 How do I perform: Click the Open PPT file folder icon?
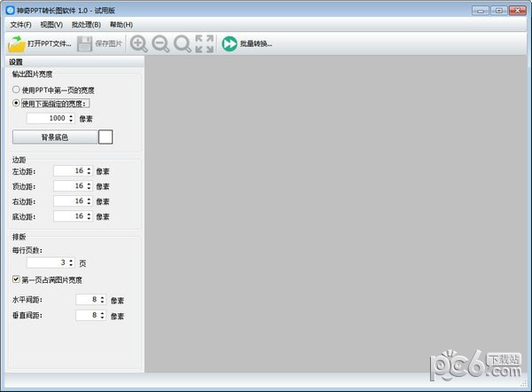18,43
